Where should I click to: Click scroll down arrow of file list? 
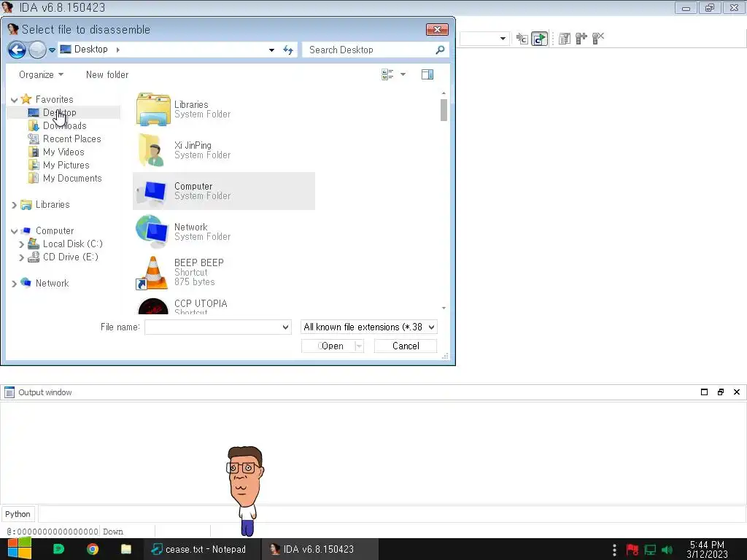tap(444, 308)
